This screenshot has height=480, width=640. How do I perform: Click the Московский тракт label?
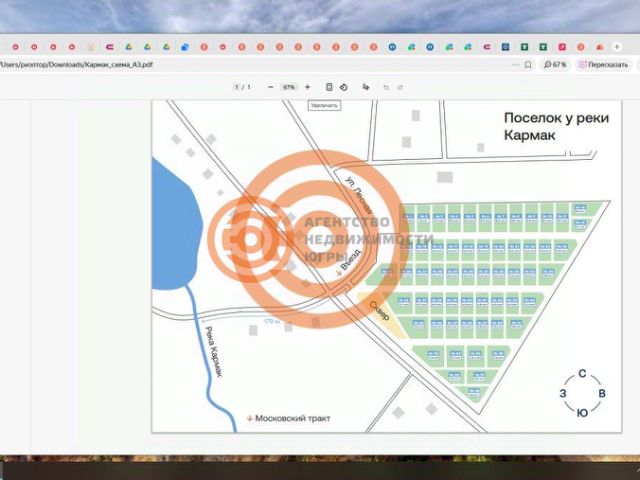293,418
